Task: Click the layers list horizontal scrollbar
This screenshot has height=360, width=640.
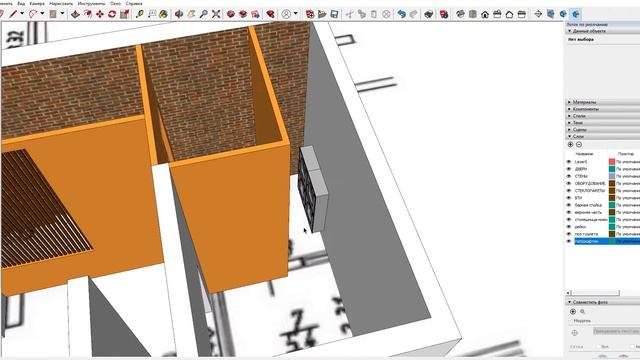Action: pyautogui.click(x=595, y=293)
